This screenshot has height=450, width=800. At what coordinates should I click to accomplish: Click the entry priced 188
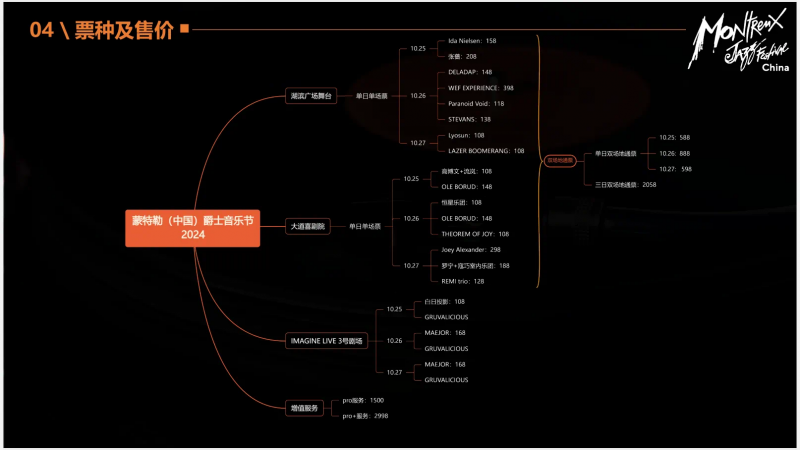point(476,266)
